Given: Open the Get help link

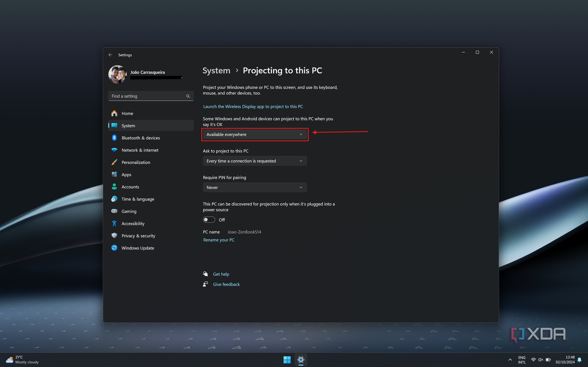Looking at the screenshot, I should coord(221,274).
